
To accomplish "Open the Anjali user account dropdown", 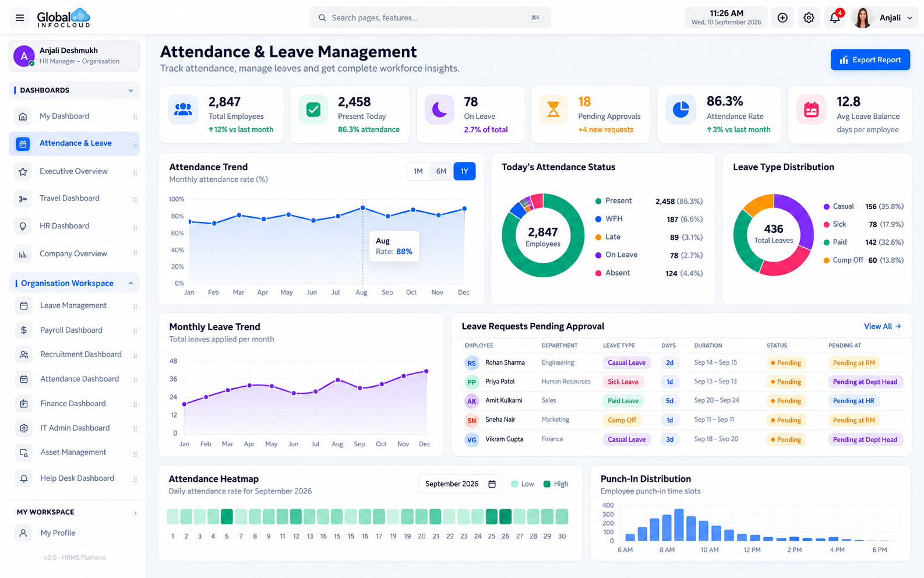I will tap(884, 18).
